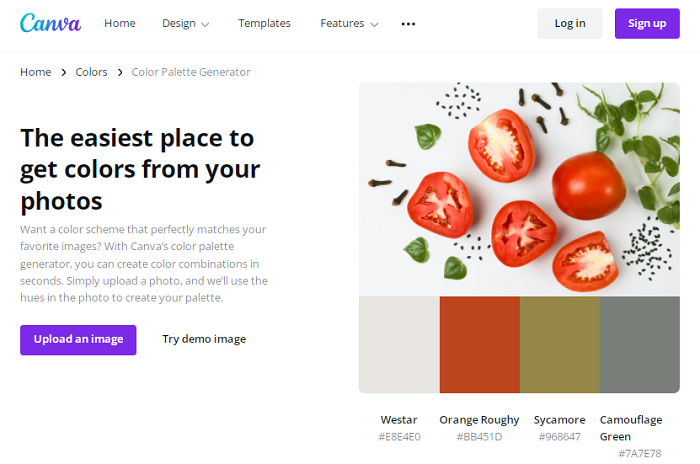Select the Westar light gray swatch
This screenshot has width=700, height=464.
[399, 344]
